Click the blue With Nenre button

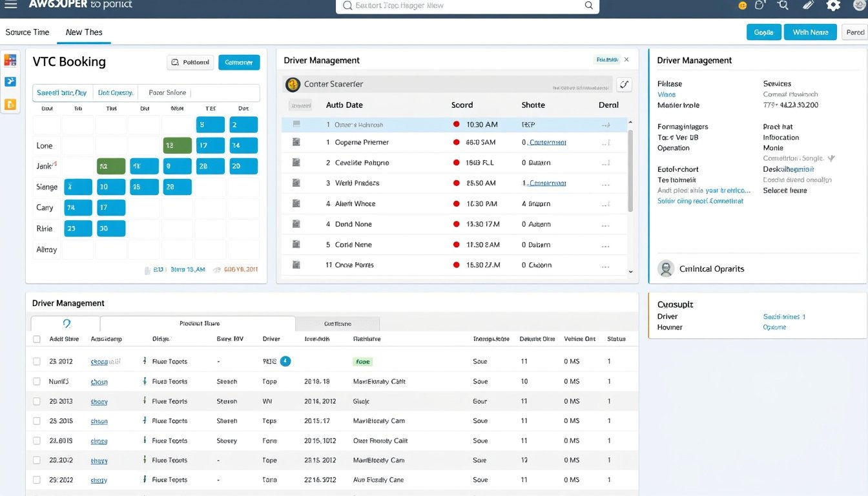click(811, 32)
